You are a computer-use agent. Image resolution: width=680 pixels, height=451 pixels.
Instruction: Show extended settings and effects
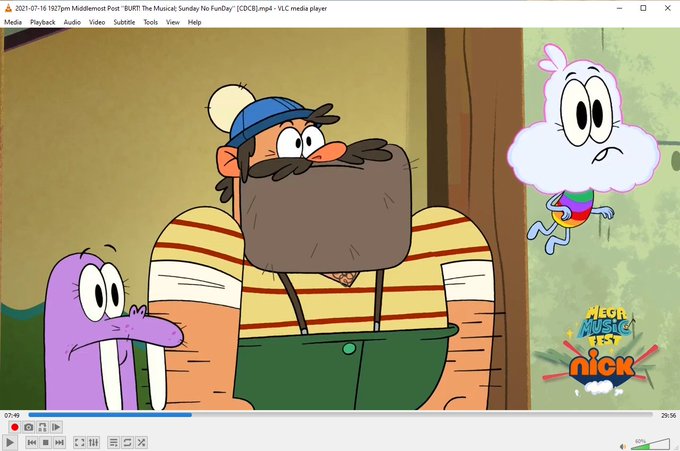(93, 442)
